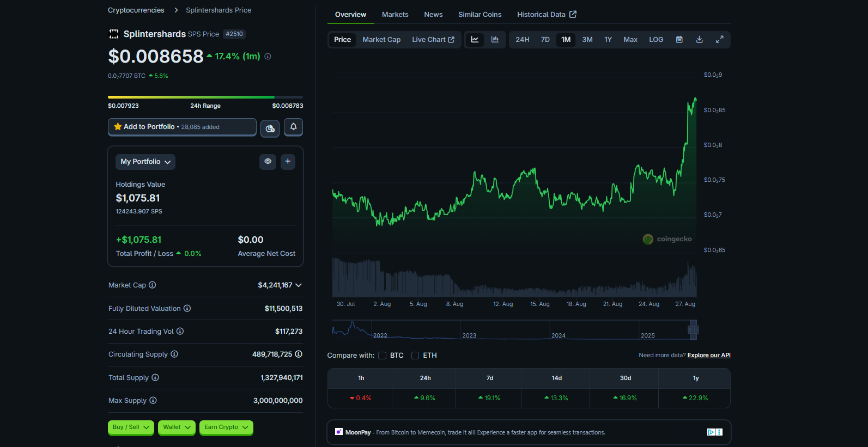
Task: Click the 7d performance value 19.1%
Action: 489,398
